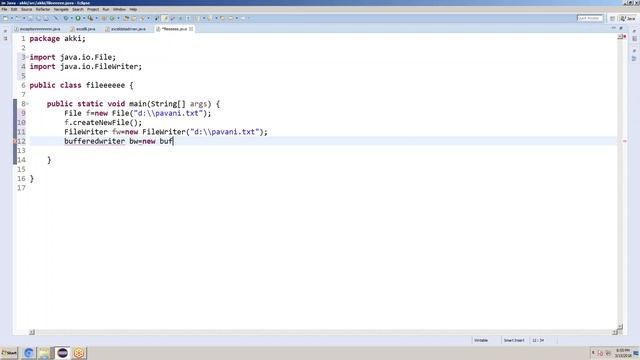Click the Quick Access search field
The image size is (640, 360).
(589, 18)
